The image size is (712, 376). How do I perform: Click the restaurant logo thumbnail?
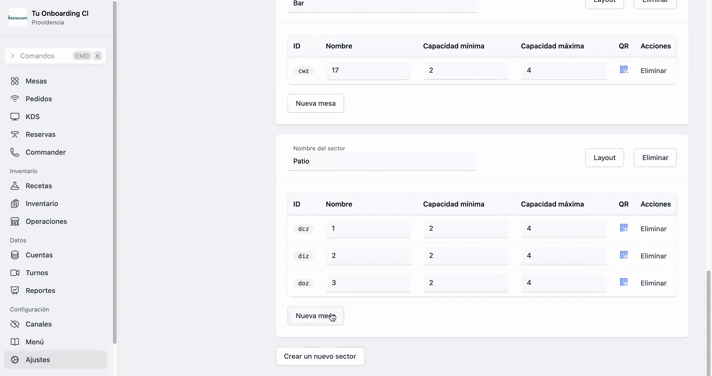tap(18, 18)
